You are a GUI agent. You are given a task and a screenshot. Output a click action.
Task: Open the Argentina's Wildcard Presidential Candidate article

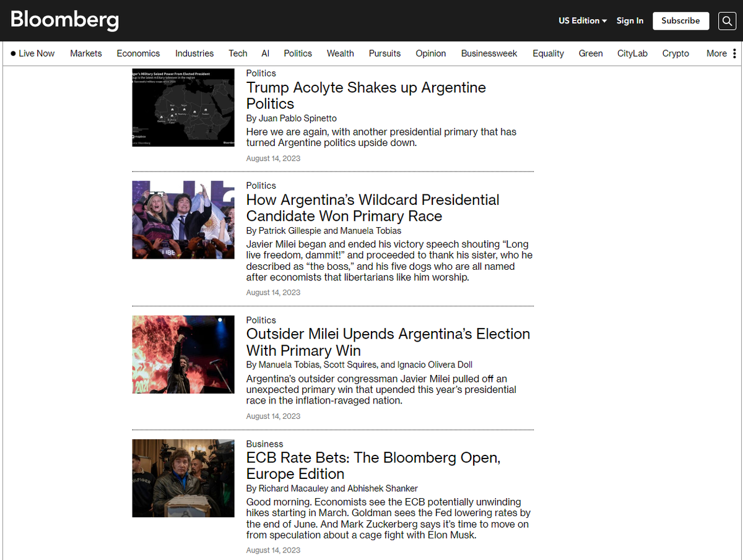373,208
